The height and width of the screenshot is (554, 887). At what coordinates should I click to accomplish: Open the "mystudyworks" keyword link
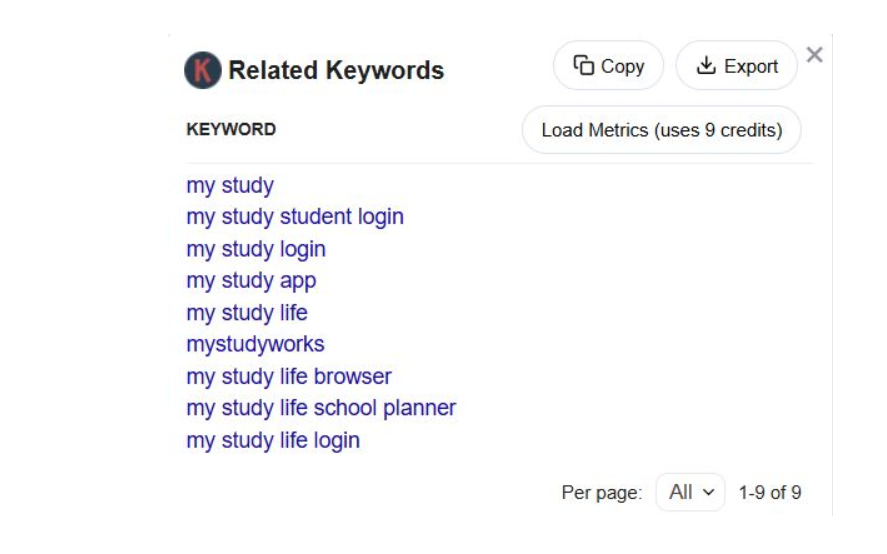[255, 345]
